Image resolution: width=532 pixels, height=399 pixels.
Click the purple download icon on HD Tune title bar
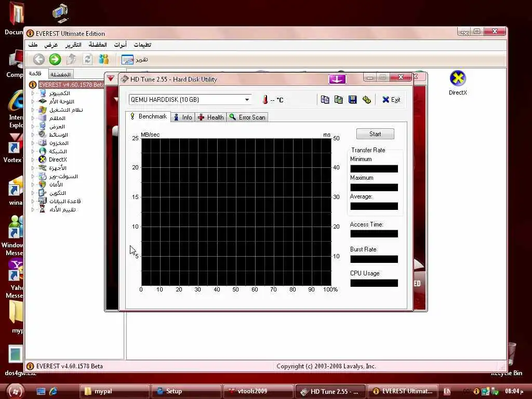click(x=337, y=79)
